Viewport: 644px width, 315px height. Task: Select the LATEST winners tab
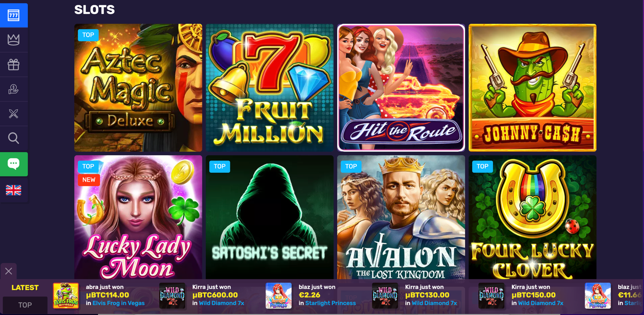[x=25, y=287]
